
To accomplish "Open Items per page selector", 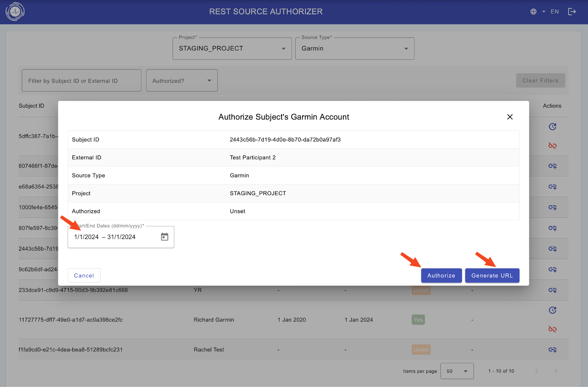I will tap(457, 371).
